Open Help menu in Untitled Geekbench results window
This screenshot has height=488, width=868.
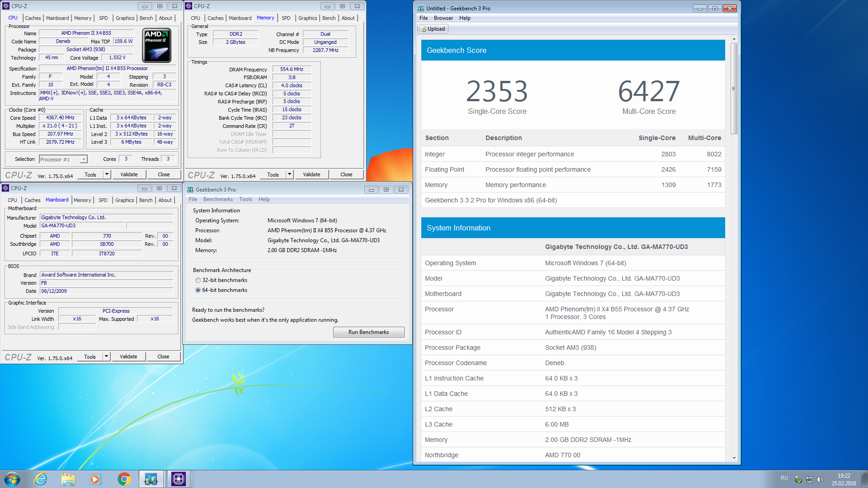(x=465, y=18)
